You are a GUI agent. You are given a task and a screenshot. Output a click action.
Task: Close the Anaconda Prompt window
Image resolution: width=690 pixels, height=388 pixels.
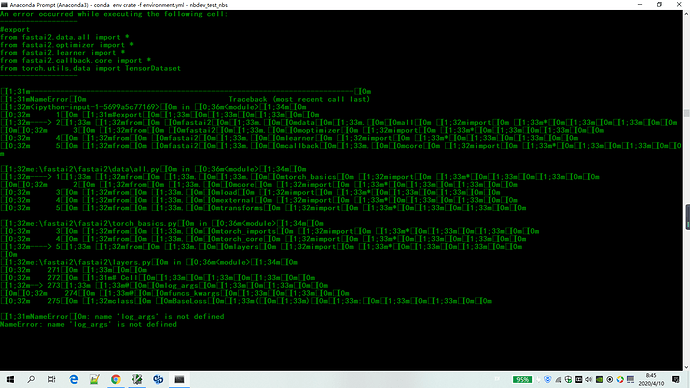[679, 4]
